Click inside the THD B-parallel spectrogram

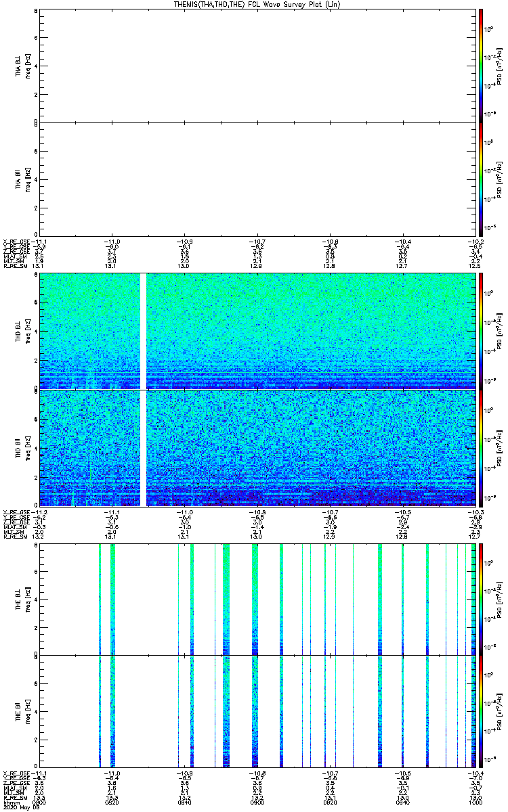pyautogui.click(x=257, y=448)
